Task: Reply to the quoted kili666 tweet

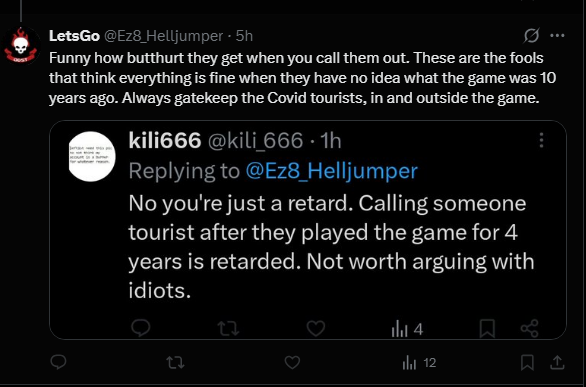Action: pos(141,329)
